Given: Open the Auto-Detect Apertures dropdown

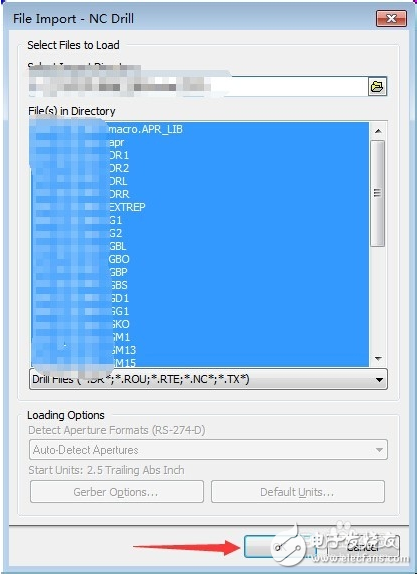Looking at the screenshot, I should (208, 450).
